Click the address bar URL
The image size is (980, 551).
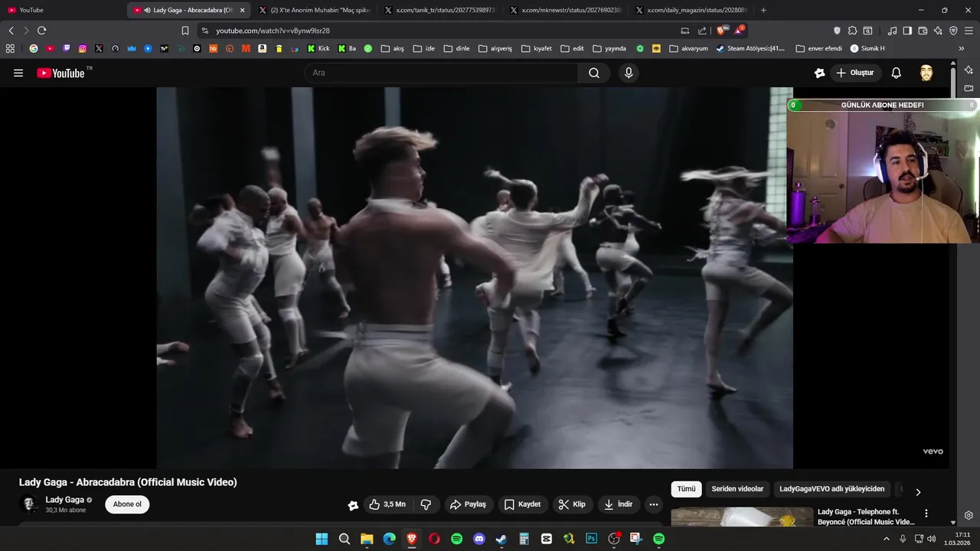273,31
